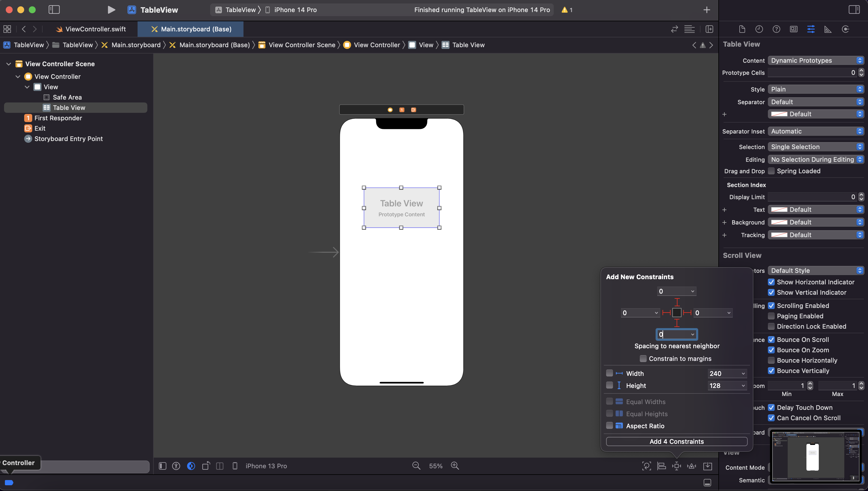Screen dimensions: 868x491
Task: Show the Quick Help inspector
Action: (776, 29)
